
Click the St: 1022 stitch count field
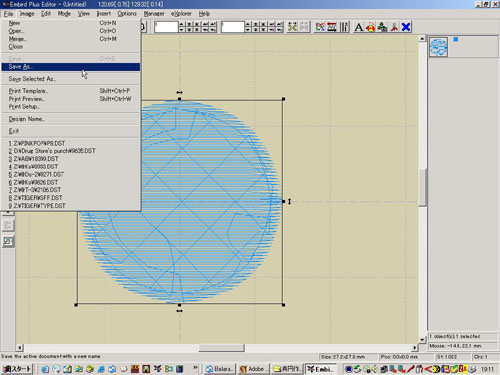pyautogui.click(x=452, y=357)
